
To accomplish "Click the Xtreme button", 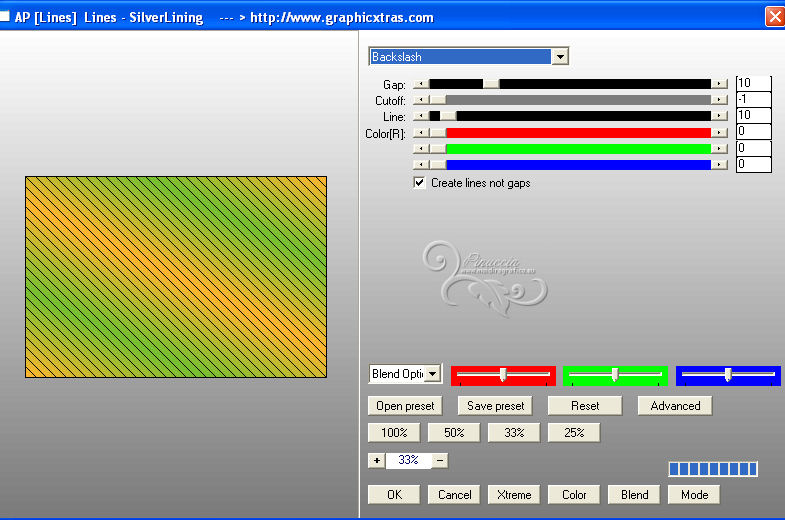I will (514, 494).
